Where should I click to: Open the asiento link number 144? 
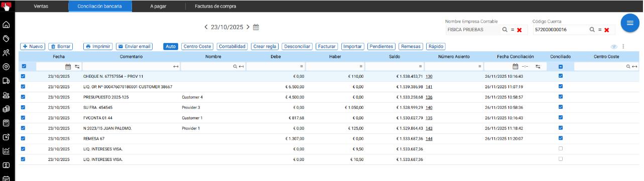429,139
